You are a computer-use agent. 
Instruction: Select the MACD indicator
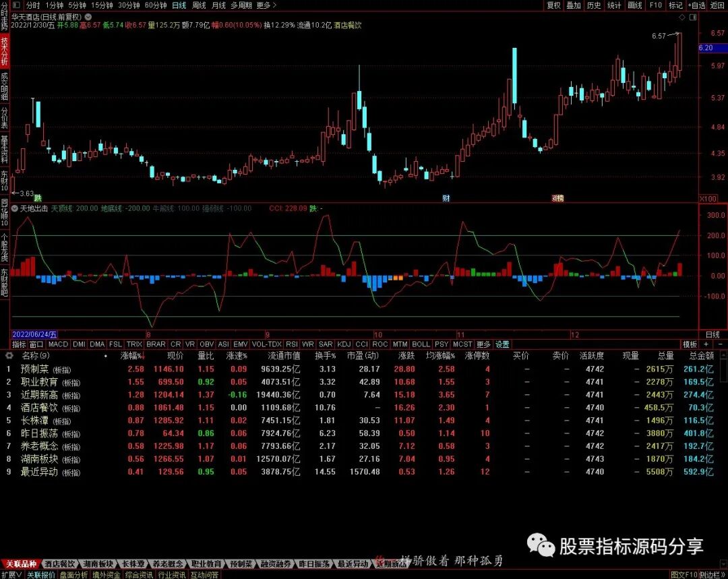58,344
